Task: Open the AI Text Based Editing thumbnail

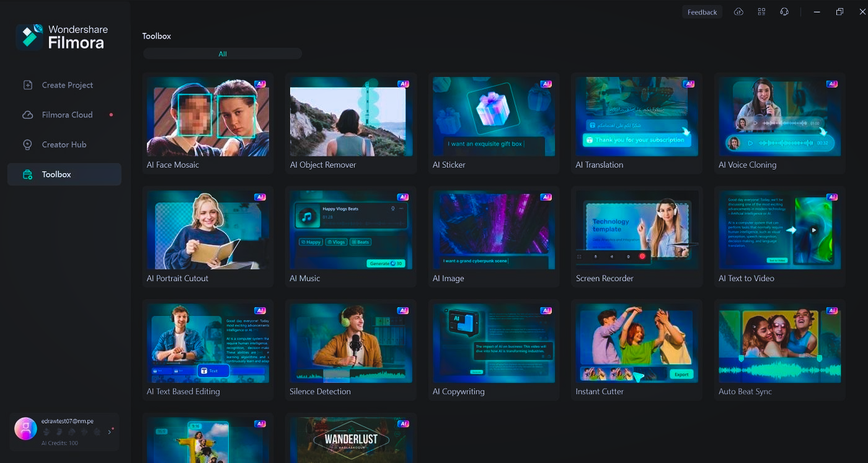Action: (208, 343)
